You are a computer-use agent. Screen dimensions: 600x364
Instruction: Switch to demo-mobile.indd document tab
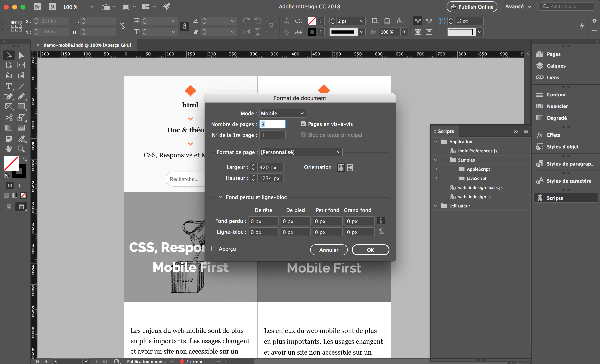tap(87, 45)
